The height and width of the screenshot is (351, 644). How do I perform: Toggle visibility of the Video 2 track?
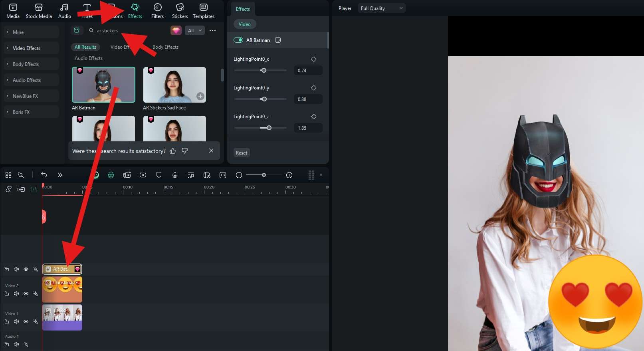(26, 293)
